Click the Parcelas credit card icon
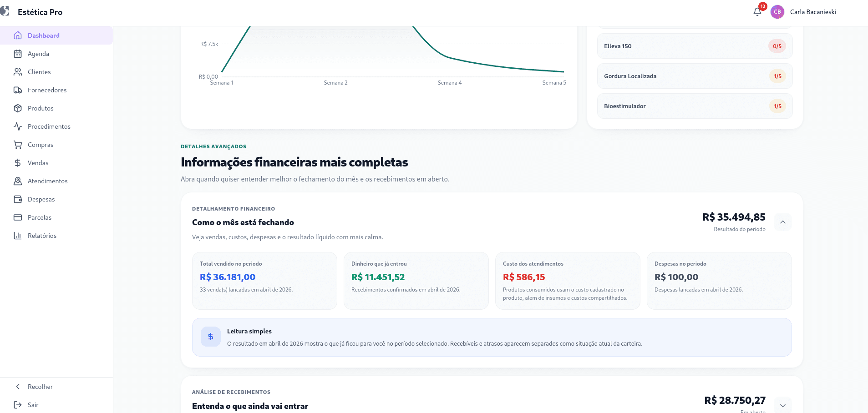This screenshot has width=868, height=413. click(18, 217)
